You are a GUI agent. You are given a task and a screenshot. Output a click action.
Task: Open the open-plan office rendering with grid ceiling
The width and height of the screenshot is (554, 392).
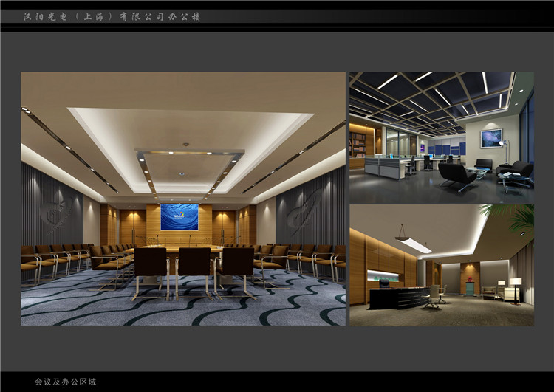tap(442, 138)
